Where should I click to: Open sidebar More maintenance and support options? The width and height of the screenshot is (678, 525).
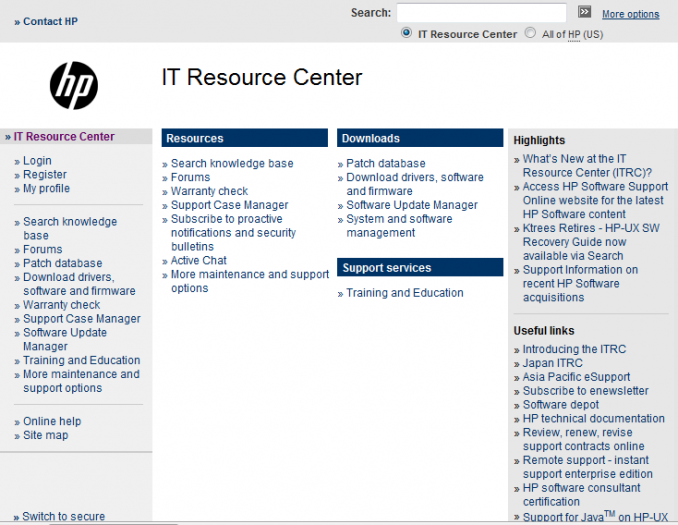pyautogui.click(x=81, y=381)
